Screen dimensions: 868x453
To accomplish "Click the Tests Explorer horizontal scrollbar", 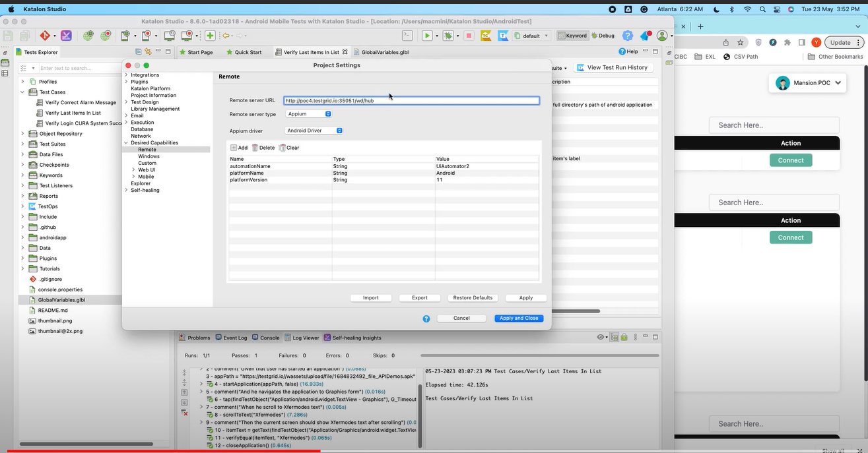I will click(86, 444).
